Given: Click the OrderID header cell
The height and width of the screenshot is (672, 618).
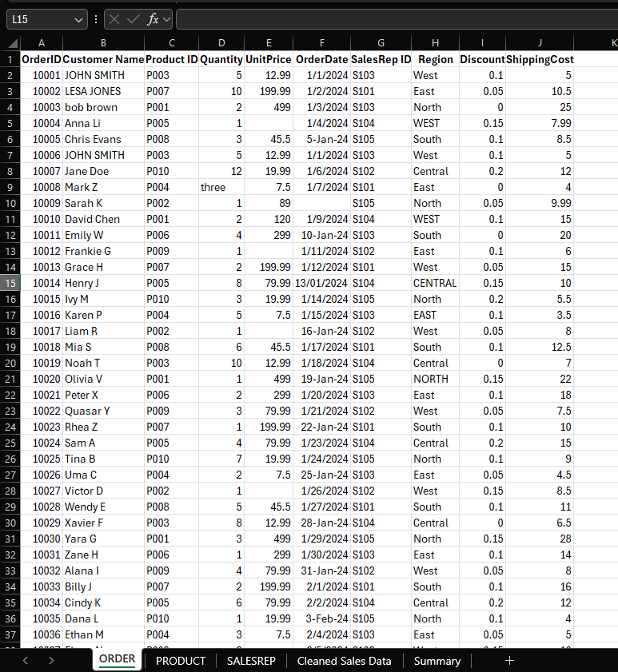Looking at the screenshot, I should 41,60.
